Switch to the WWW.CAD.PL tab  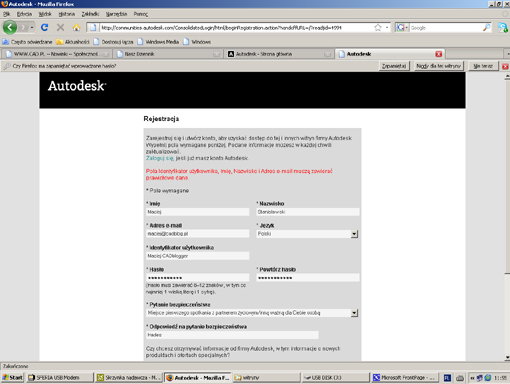(x=56, y=54)
